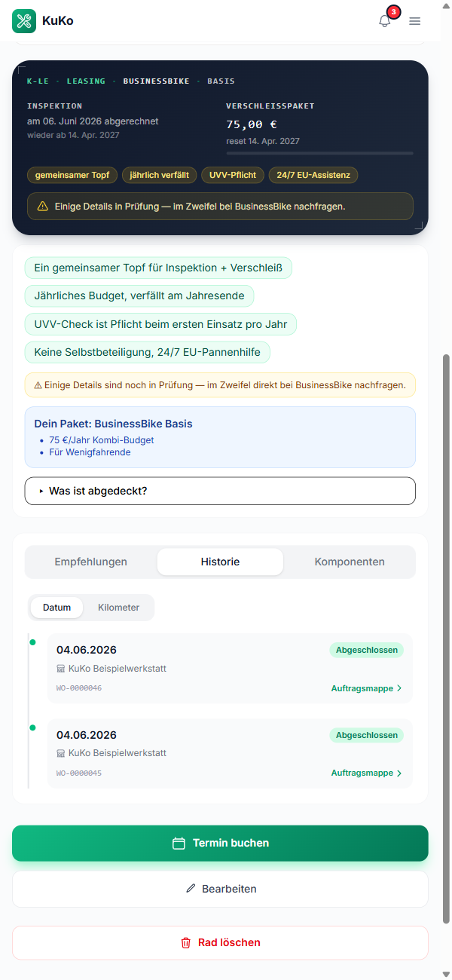452x980 pixels.
Task: Click 'Dein Paket: BusinessBike Basis' heading
Action: click(113, 424)
